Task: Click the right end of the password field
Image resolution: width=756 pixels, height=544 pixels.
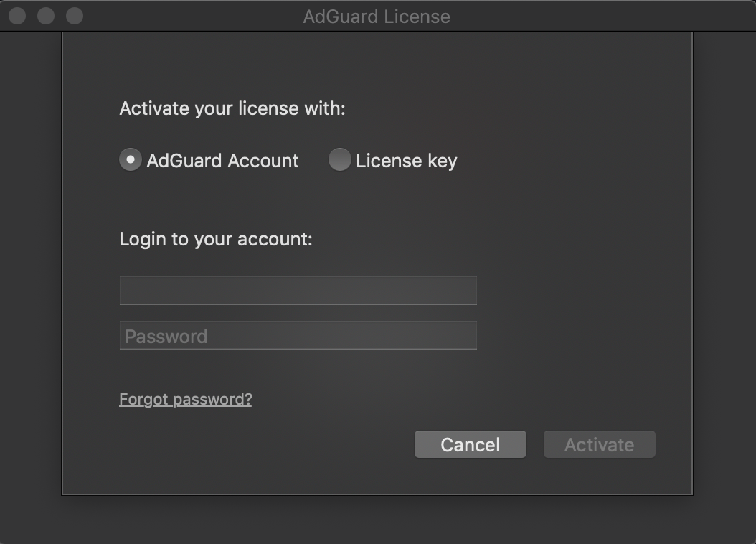Action: (465, 335)
